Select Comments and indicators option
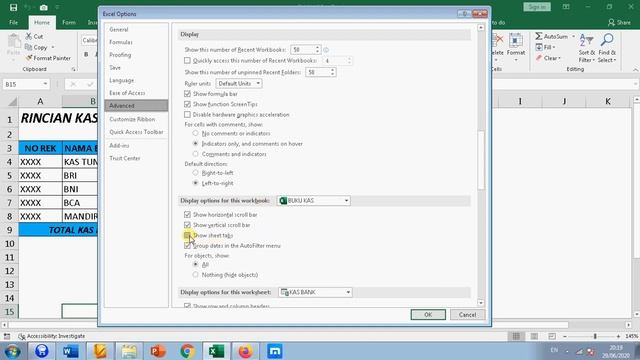Viewport: 640px width, 360px height. coord(196,154)
